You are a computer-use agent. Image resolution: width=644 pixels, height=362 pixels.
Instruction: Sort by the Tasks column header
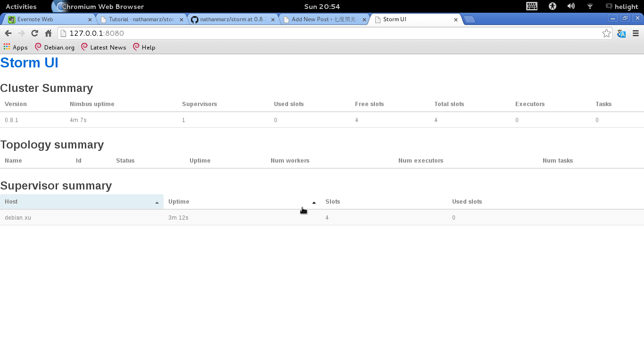point(603,104)
